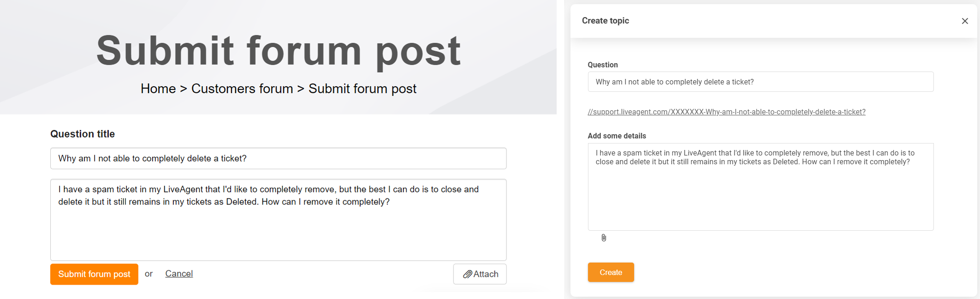Open the support.liveagent.com topic URL link

[726, 112]
